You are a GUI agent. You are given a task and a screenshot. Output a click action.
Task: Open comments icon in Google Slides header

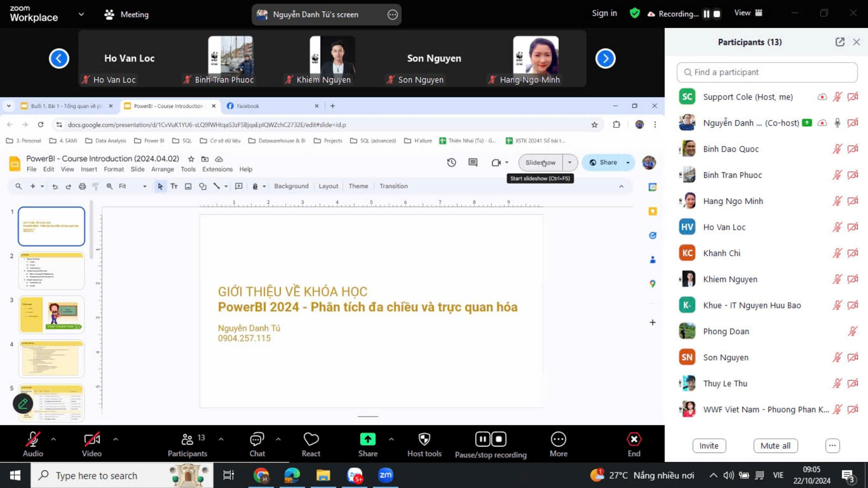tap(473, 162)
